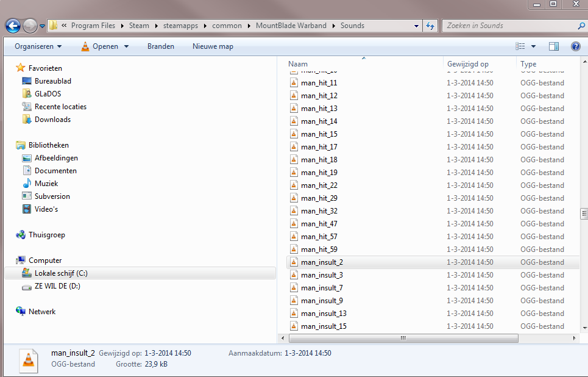The image size is (588, 377).
Task: Click the folder icon in address bar
Action: click(x=53, y=26)
